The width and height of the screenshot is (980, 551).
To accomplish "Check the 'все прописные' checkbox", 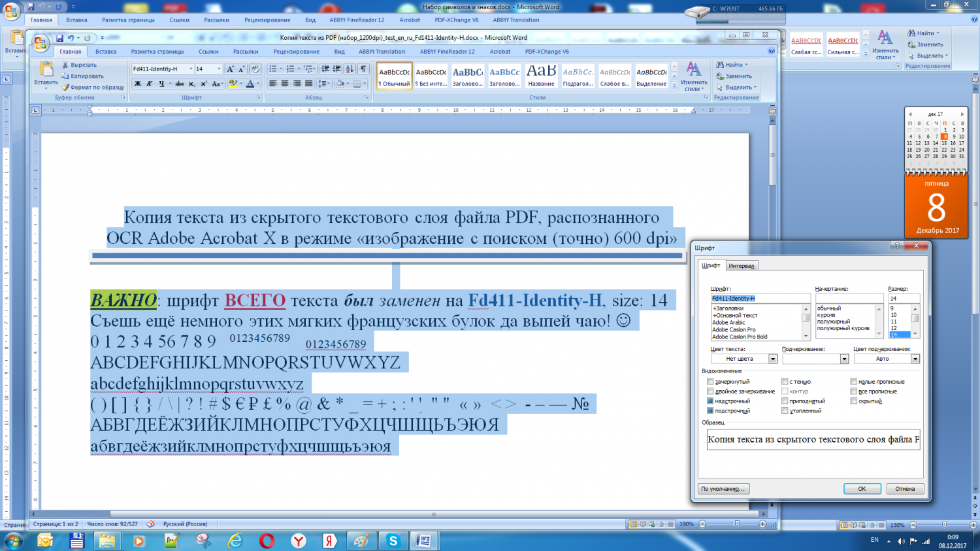I will [x=854, y=392].
